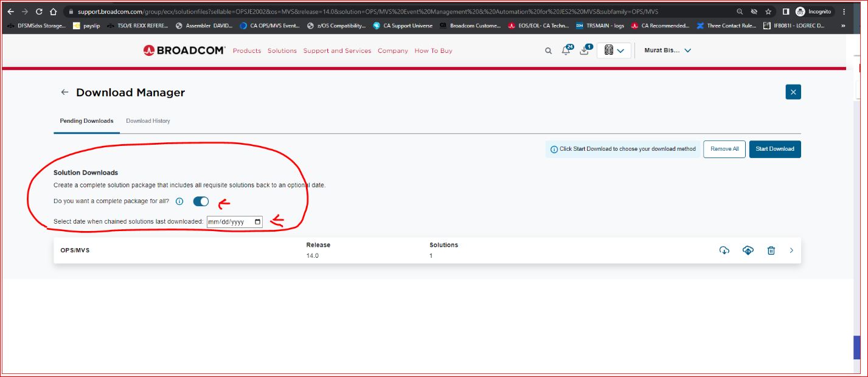
Task: Go back using arrow beside Download Manager
Action: (64, 92)
